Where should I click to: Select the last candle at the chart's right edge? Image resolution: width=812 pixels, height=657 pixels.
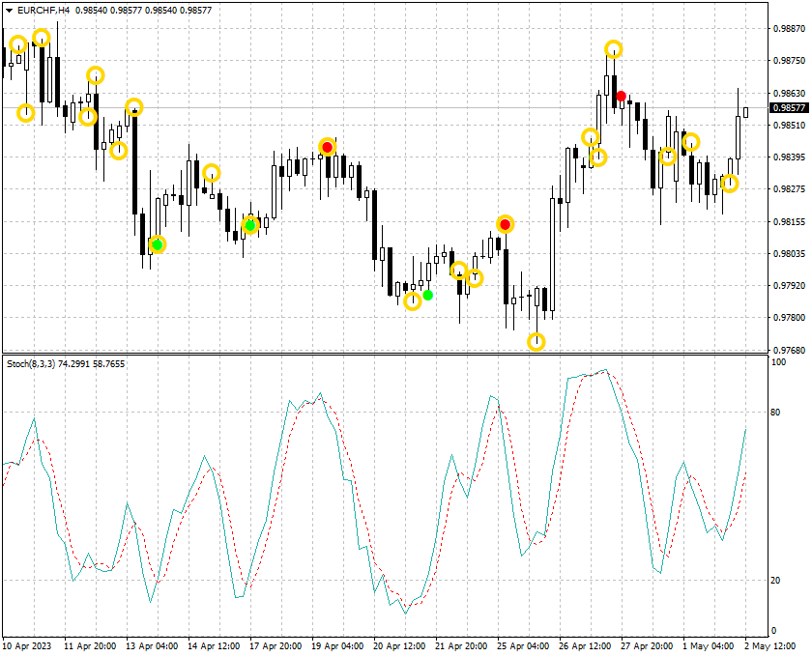pyautogui.click(x=745, y=112)
